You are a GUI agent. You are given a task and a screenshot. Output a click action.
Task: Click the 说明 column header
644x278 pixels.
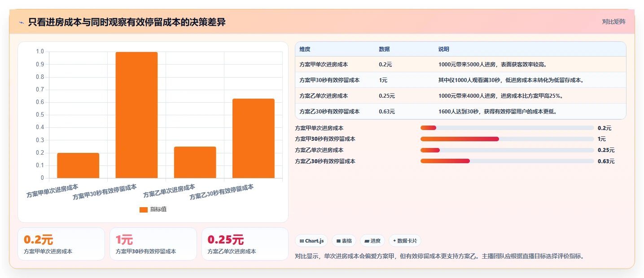click(444, 49)
